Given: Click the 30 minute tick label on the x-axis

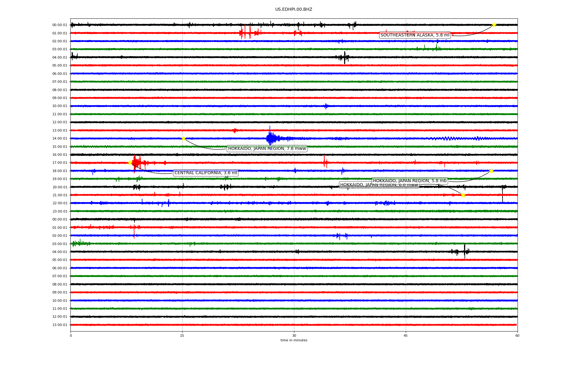Looking at the screenshot, I should (x=294, y=336).
